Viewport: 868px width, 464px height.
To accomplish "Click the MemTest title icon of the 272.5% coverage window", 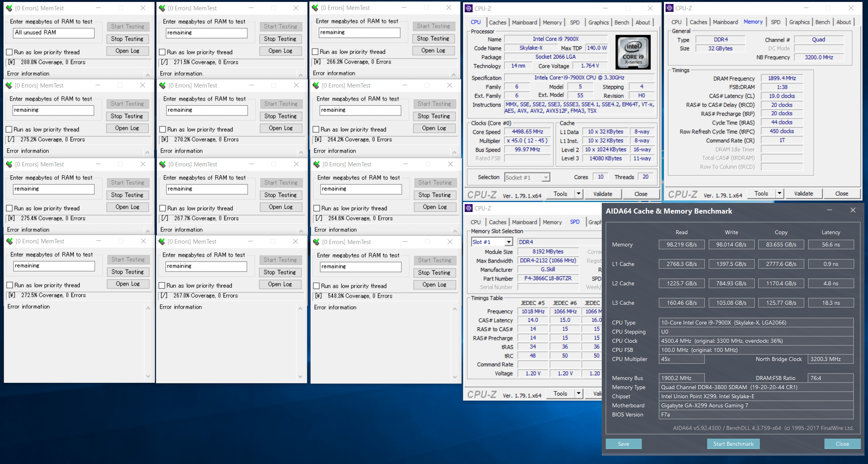I will (10, 241).
